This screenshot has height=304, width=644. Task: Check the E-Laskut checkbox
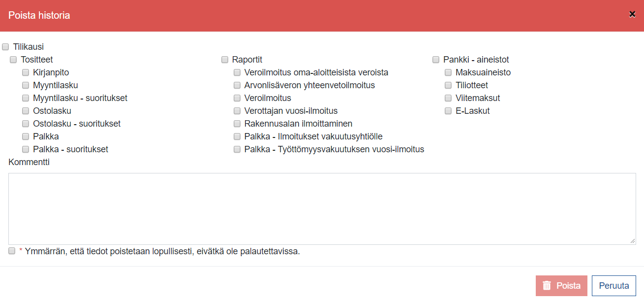[448, 111]
